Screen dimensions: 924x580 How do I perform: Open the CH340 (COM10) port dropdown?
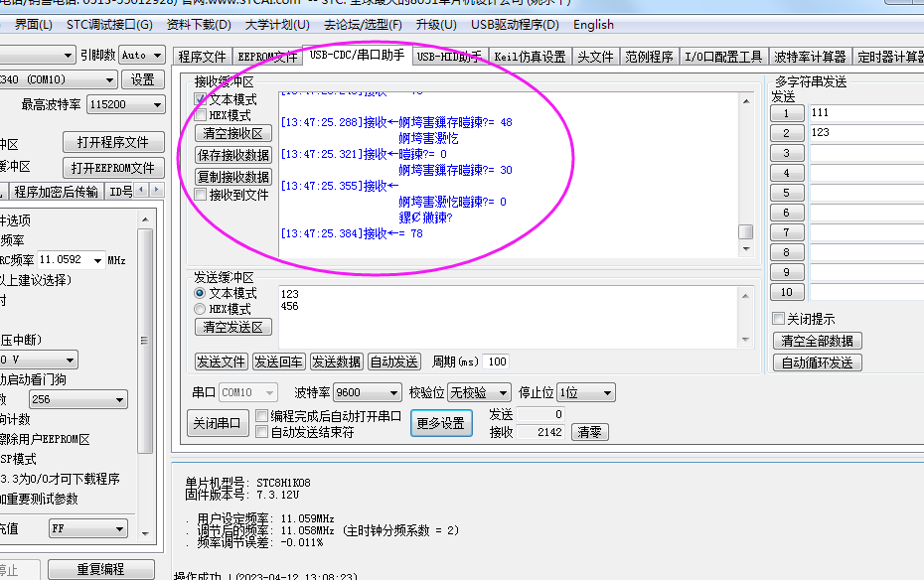tap(58, 79)
